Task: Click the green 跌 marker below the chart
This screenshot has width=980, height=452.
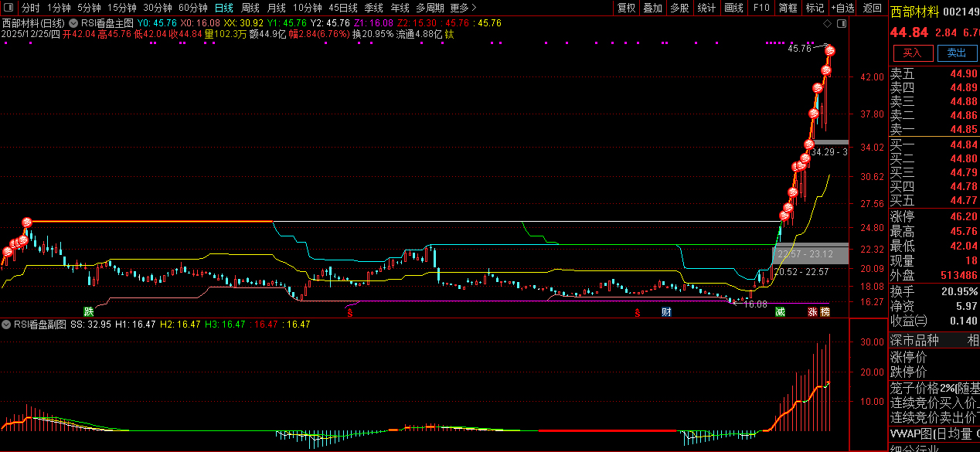Action: tap(89, 312)
